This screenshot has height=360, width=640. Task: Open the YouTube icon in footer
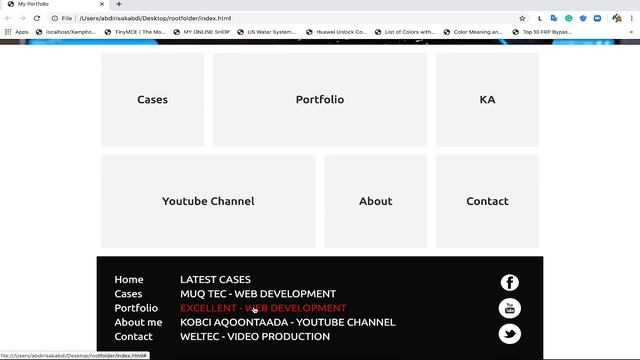point(509,308)
